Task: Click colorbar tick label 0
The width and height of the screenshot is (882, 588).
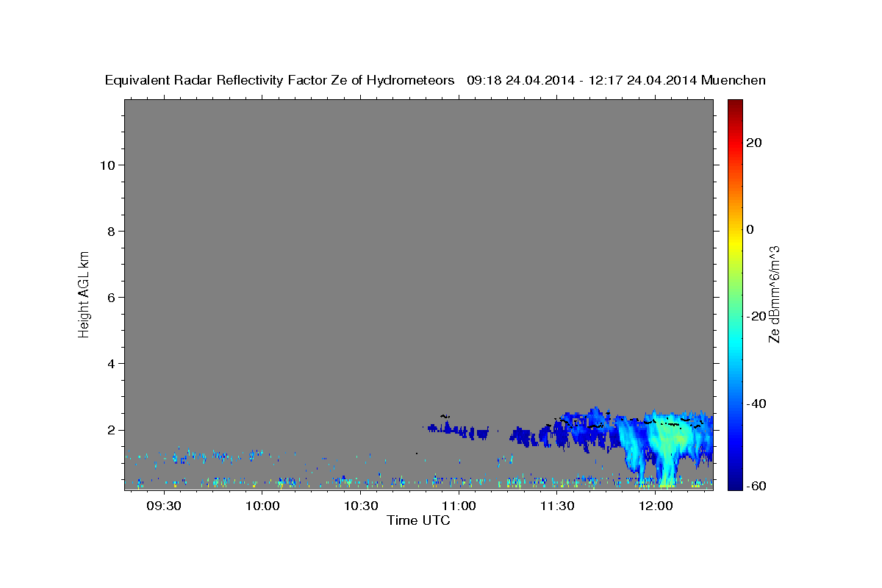Action: [x=750, y=229]
